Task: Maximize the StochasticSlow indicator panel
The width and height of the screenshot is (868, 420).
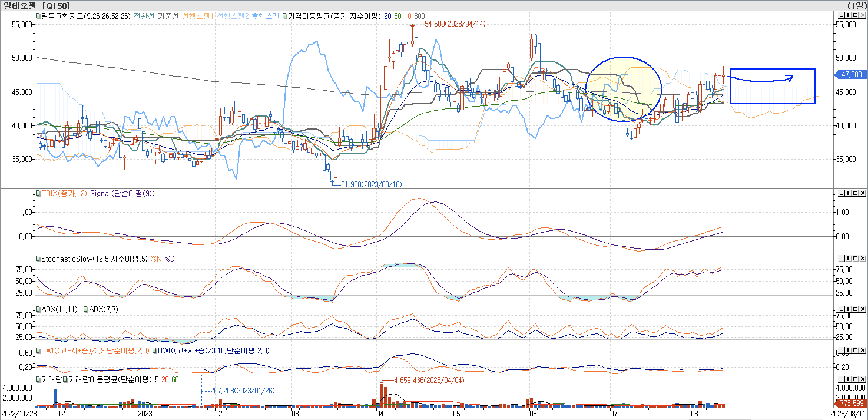Action: (x=856, y=258)
